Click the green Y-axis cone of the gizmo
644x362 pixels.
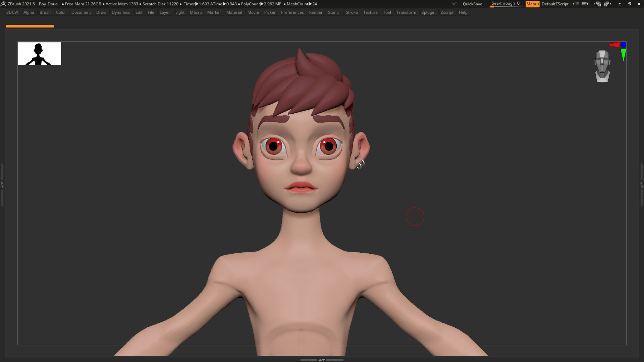623,55
